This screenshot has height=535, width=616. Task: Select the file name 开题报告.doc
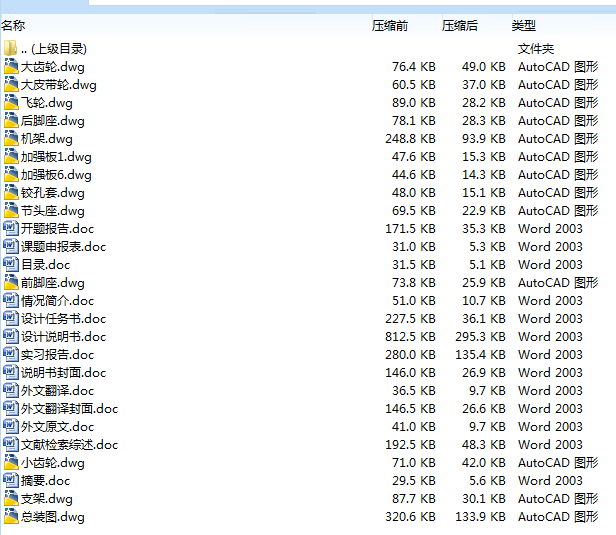pos(58,229)
